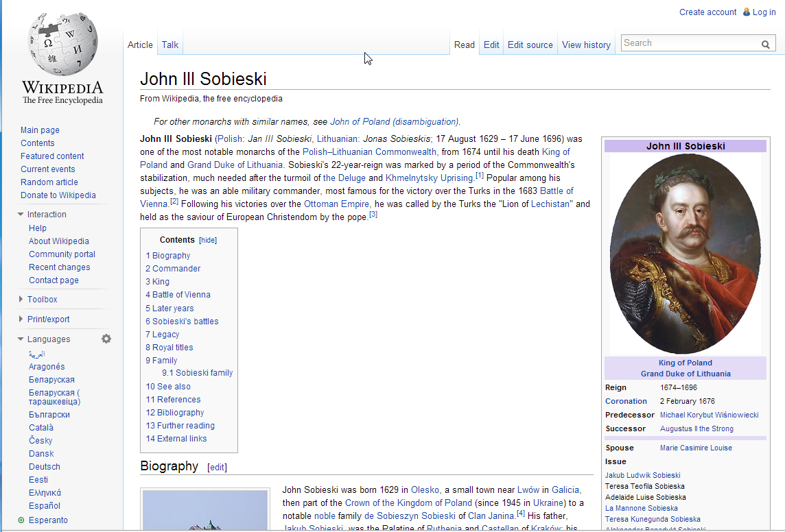The width and height of the screenshot is (785, 532).
Task: Open language settings gear icon
Action: (x=106, y=339)
